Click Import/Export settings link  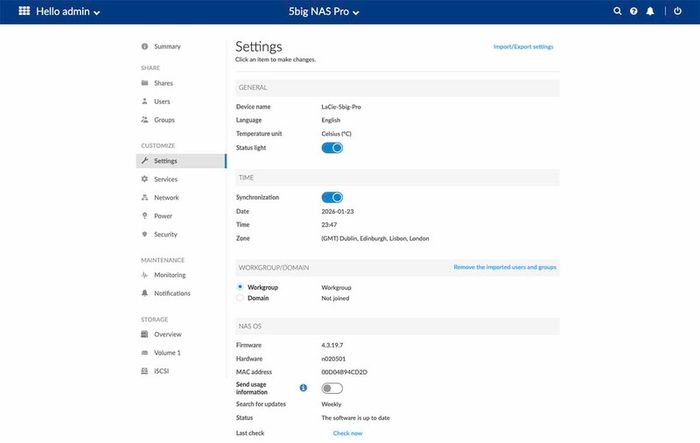click(523, 46)
